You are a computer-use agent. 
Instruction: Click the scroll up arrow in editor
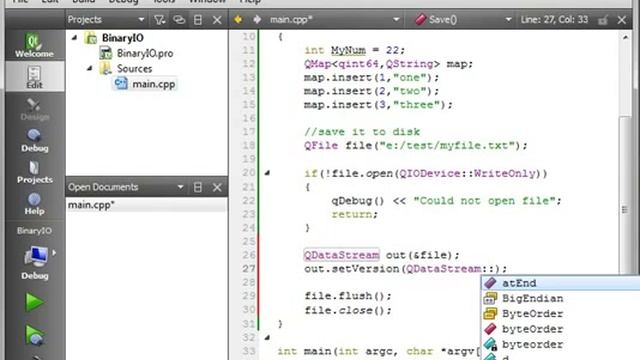[x=625, y=37]
